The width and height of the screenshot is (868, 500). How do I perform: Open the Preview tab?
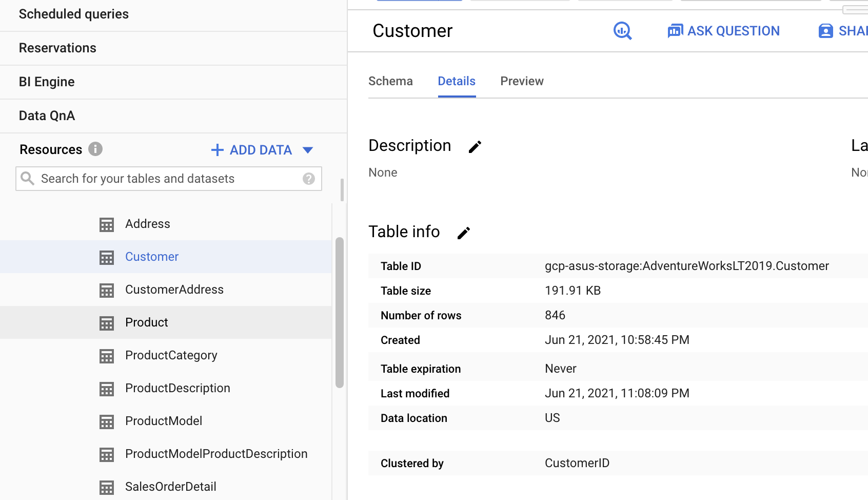522,81
